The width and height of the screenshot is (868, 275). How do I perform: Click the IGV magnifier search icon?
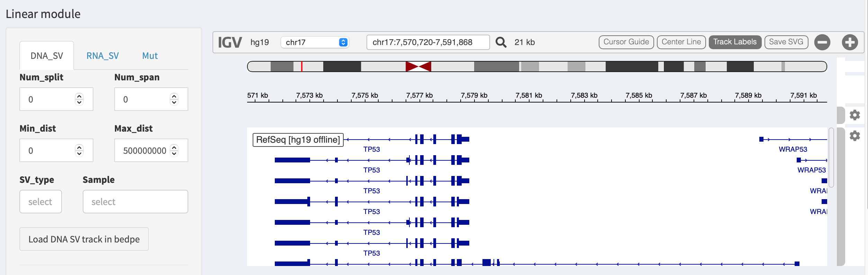coord(501,42)
